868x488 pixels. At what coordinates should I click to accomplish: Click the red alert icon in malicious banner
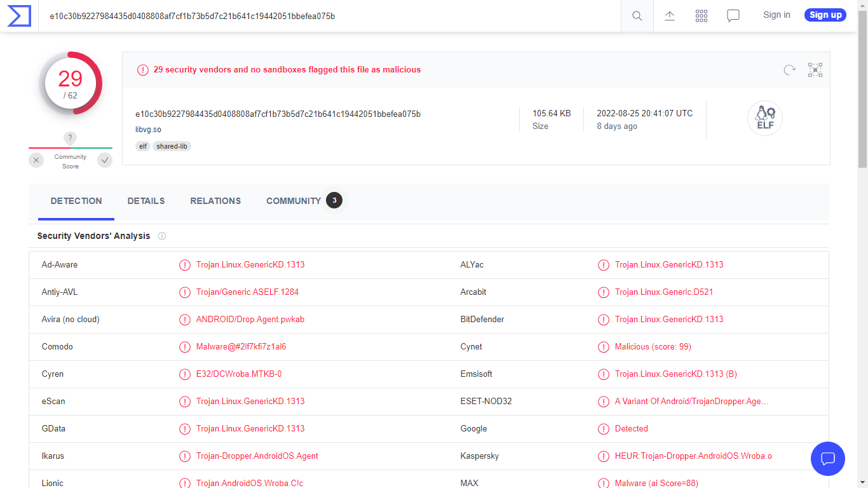point(143,70)
